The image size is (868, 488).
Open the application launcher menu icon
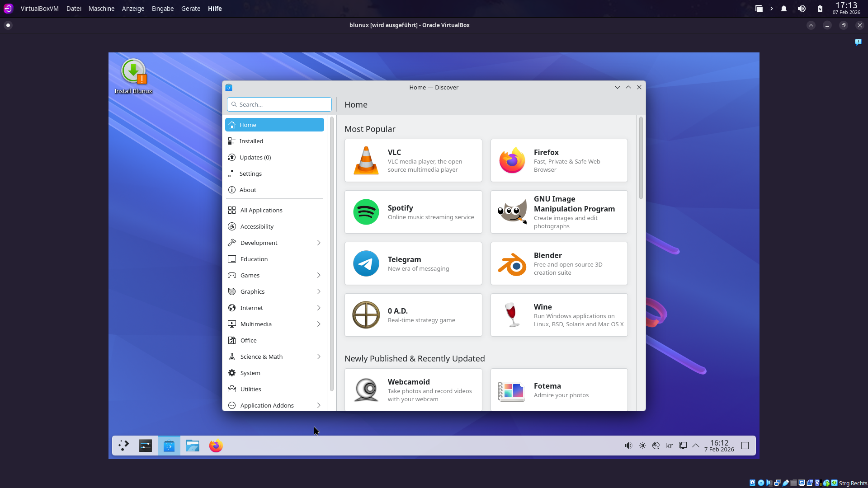click(123, 446)
